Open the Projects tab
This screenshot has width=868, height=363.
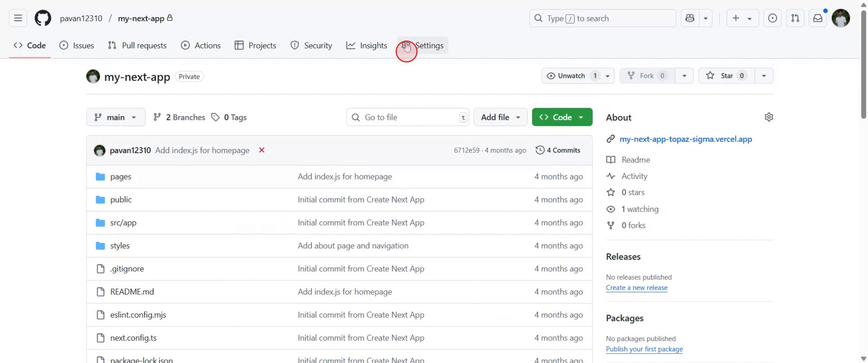(x=256, y=45)
